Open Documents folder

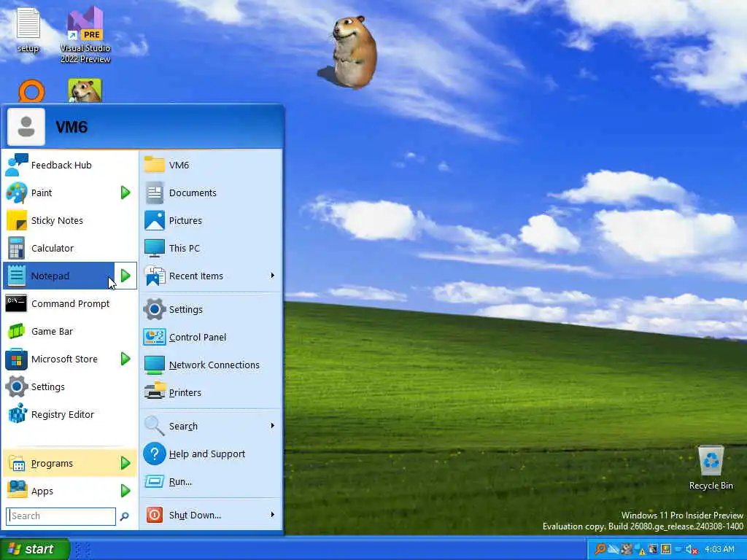click(x=211, y=192)
